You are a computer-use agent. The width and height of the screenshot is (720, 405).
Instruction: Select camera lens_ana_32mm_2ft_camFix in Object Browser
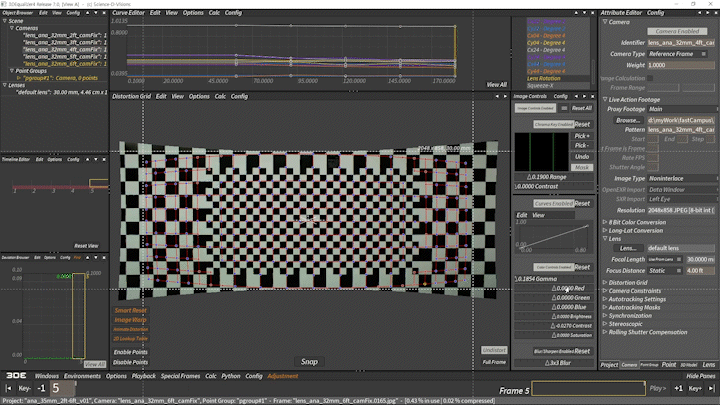pos(65,35)
